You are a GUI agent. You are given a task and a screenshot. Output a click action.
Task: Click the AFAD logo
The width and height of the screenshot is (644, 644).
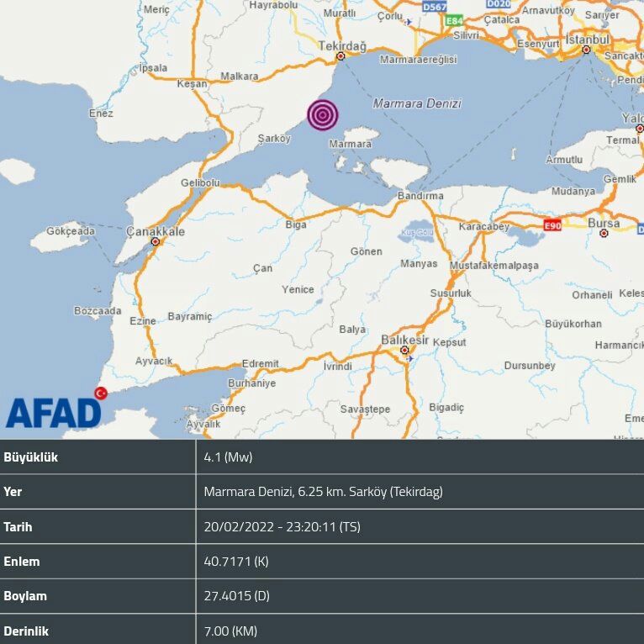coord(53,414)
